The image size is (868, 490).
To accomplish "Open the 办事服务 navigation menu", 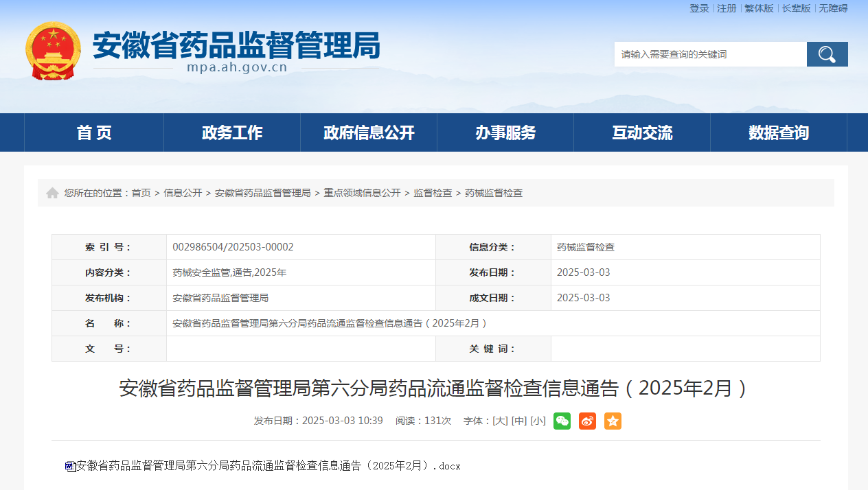I will pyautogui.click(x=505, y=132).
